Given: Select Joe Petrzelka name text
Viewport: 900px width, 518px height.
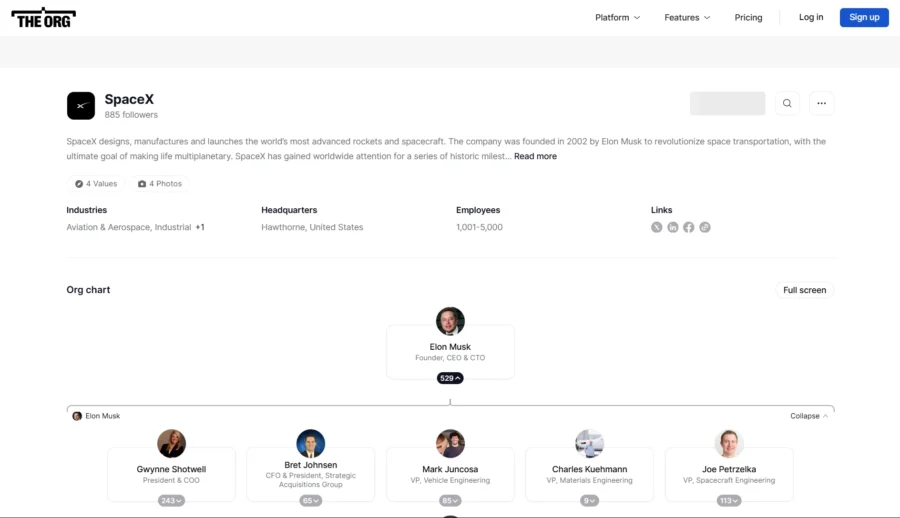Looking at the screenshot, I should 729,469.
